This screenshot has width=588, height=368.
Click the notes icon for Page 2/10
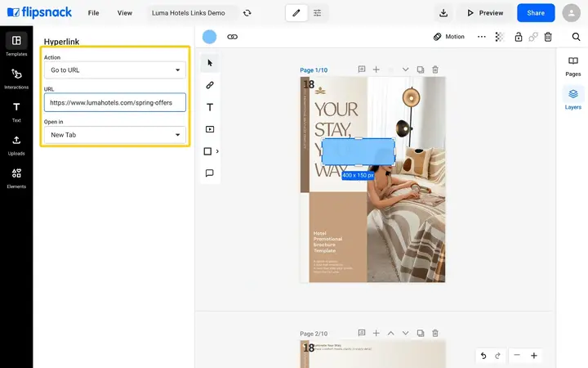click(362, 333)
